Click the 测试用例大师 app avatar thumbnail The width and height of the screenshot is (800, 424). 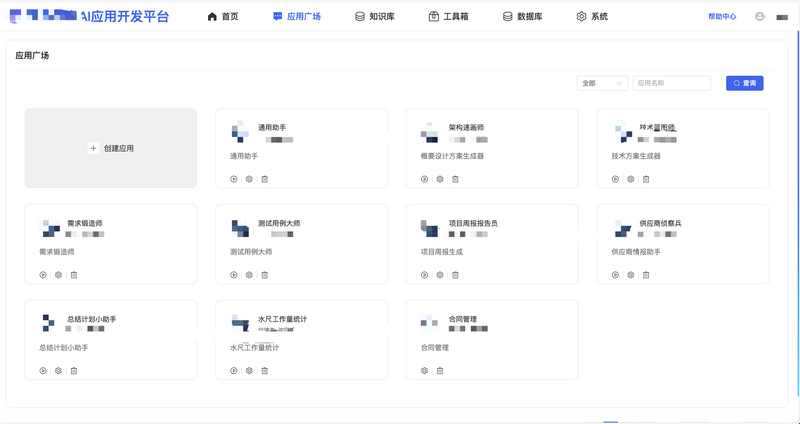240,229
